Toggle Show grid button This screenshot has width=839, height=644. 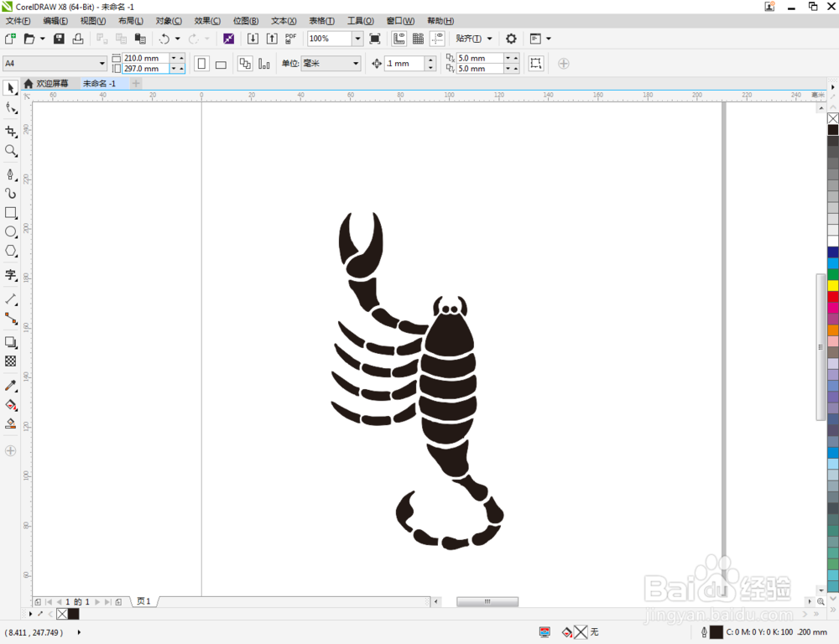point(419,39)
